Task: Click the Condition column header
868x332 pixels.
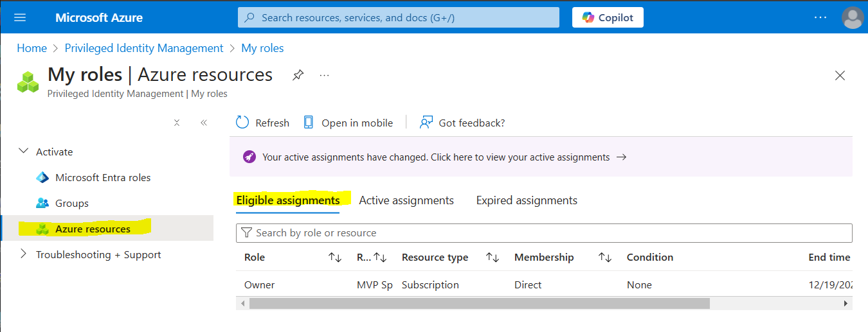Action: click(x=650, y=258)
